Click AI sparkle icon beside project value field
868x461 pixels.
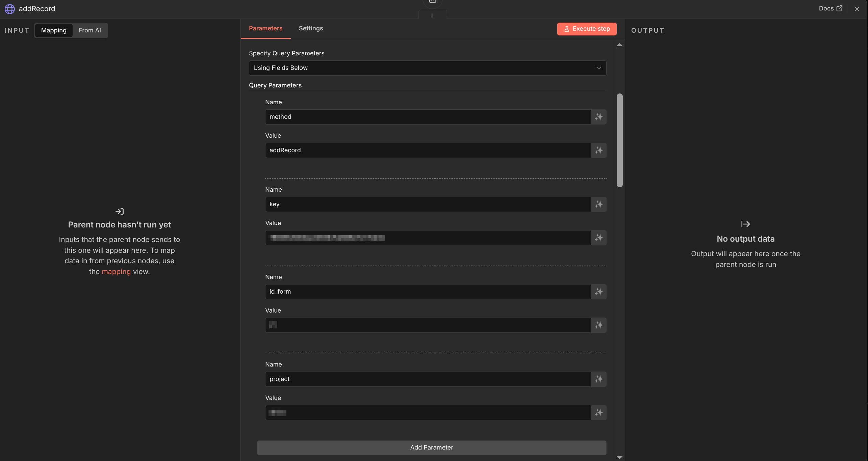[598, 412]
